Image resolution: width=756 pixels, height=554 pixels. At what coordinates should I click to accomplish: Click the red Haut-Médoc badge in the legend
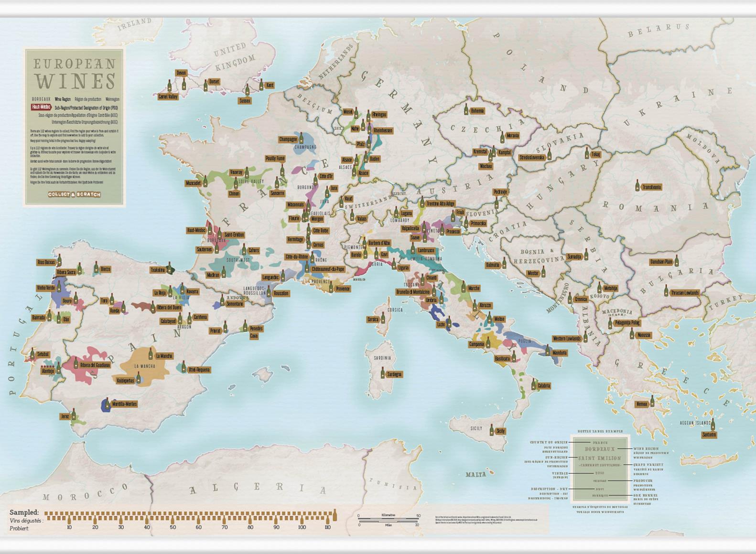coord(42,107)
